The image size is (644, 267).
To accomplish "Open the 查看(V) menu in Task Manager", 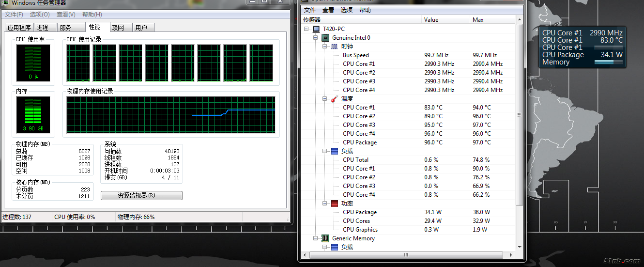I will coord(65,15).
